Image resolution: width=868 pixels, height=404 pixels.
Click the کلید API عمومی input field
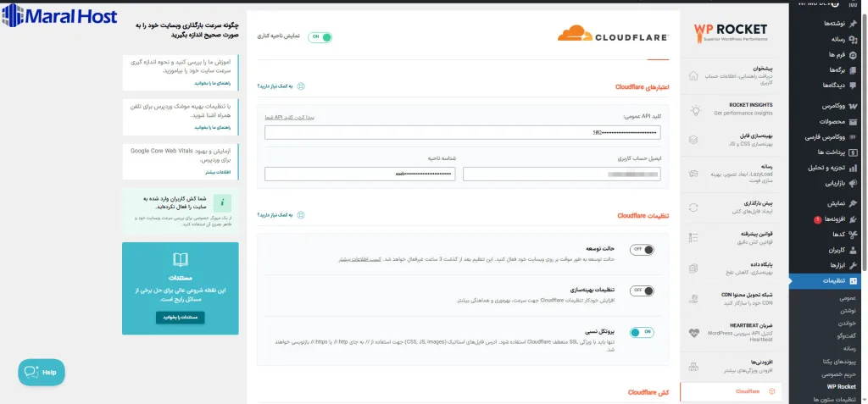[462, 133]
